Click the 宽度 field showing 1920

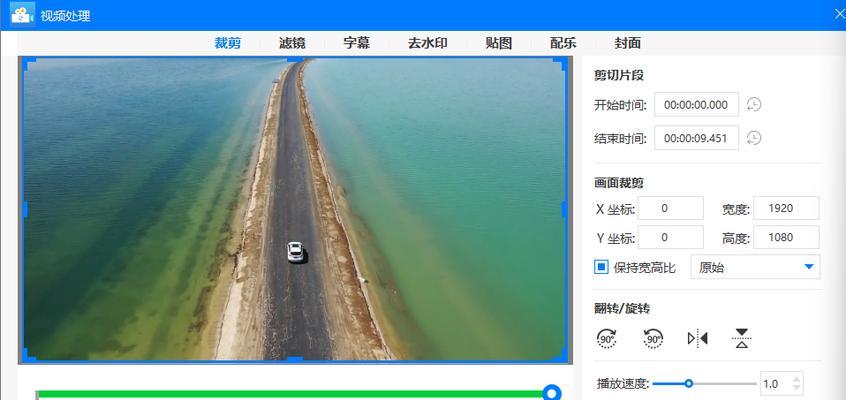click(786, 208)
